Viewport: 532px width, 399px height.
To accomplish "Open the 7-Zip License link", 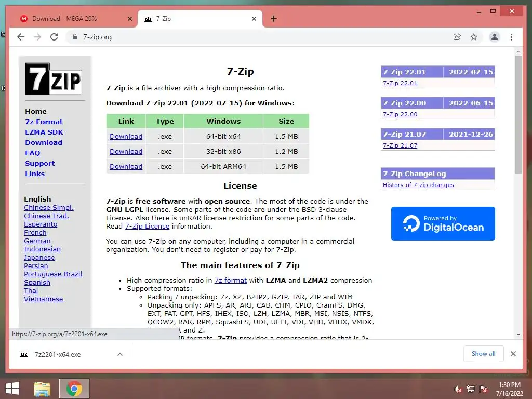I will click(147, 227).
